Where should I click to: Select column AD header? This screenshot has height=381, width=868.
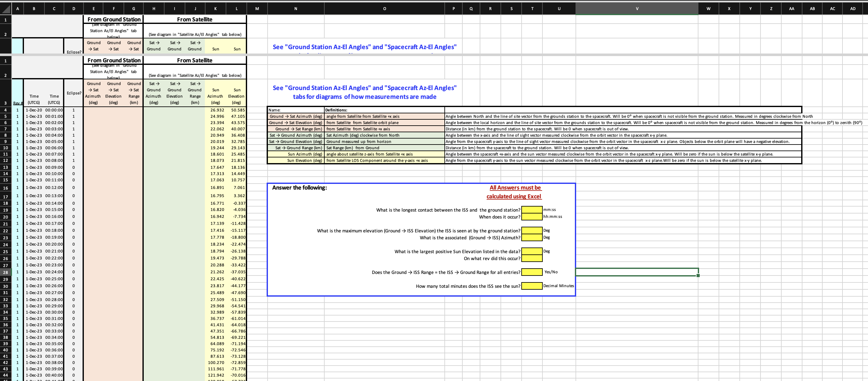[853, 9]
